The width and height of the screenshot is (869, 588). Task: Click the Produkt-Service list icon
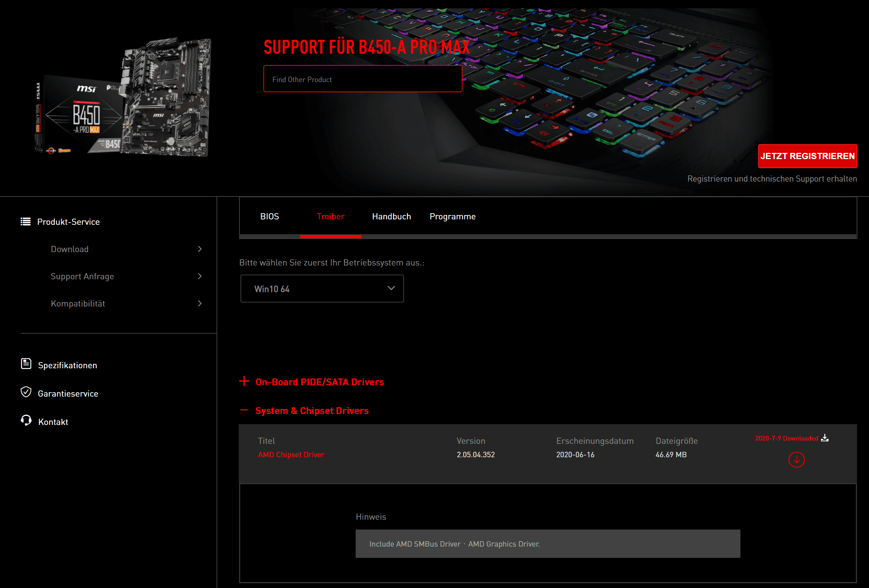25,222
